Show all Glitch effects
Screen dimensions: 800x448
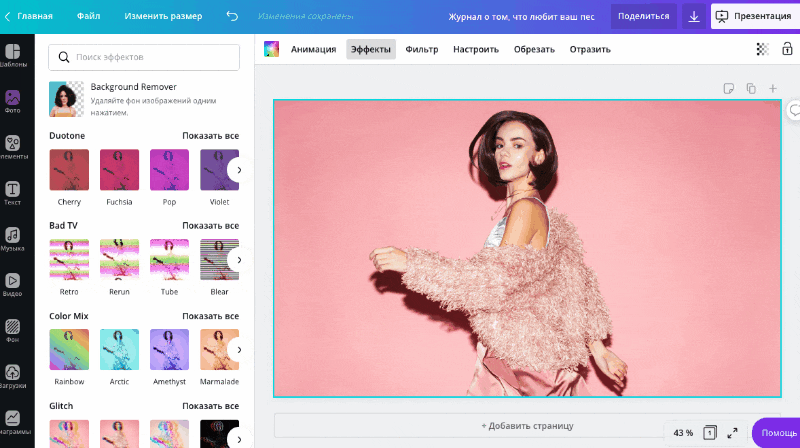210,406
